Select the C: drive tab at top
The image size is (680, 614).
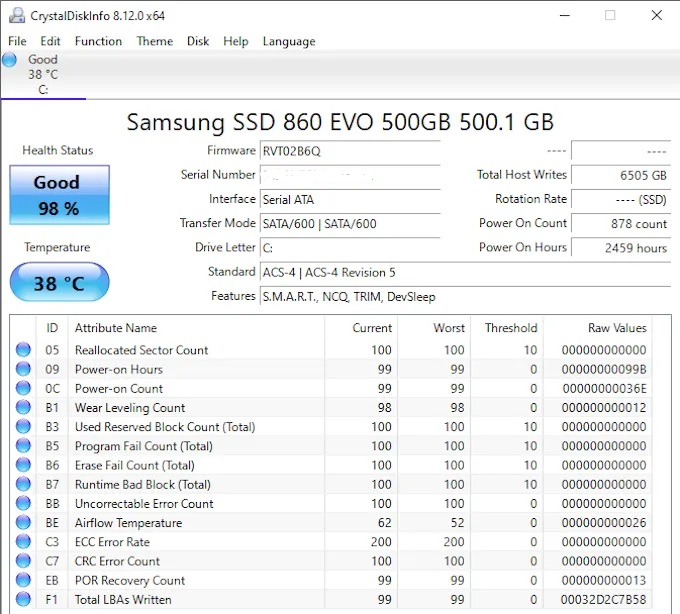tap(43, 75)
